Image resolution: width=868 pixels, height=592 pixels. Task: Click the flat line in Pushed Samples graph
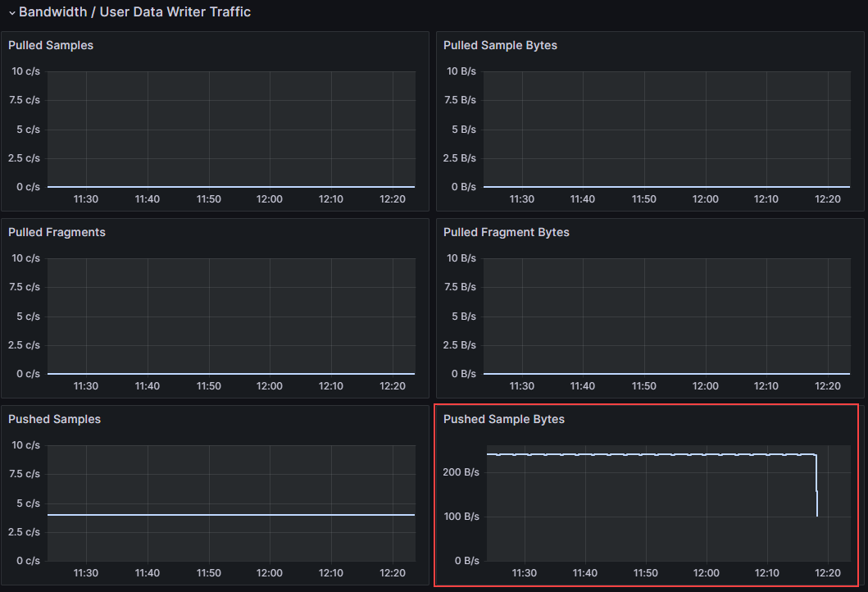(229, 514)
